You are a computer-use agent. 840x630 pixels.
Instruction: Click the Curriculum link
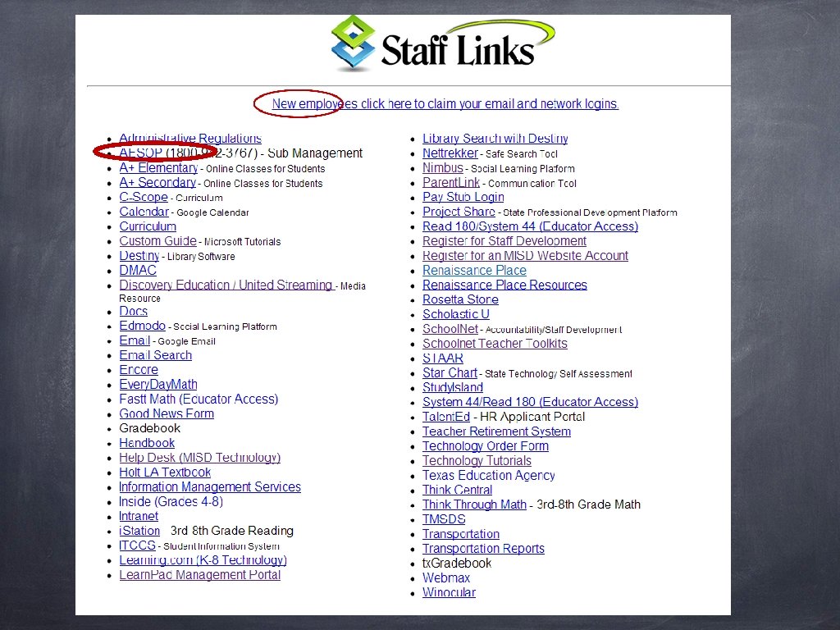tap(148, 226)
